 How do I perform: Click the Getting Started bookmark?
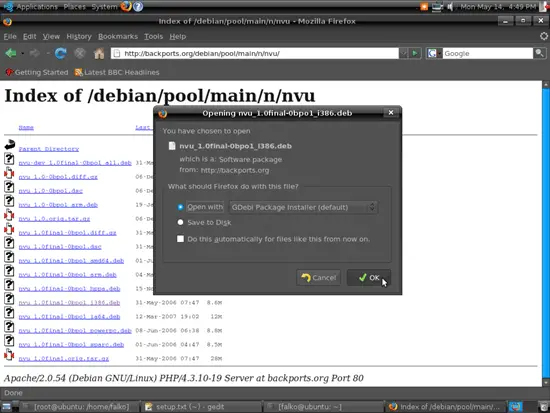coord(37,72)
